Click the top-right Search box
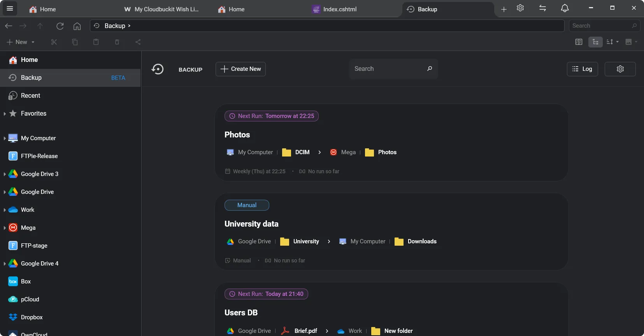644x336 pixels. click(604, 26)
